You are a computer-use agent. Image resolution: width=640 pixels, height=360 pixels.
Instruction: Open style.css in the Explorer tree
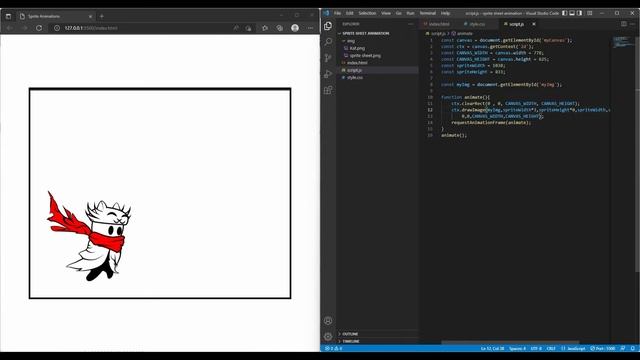[x=378, y=78]
